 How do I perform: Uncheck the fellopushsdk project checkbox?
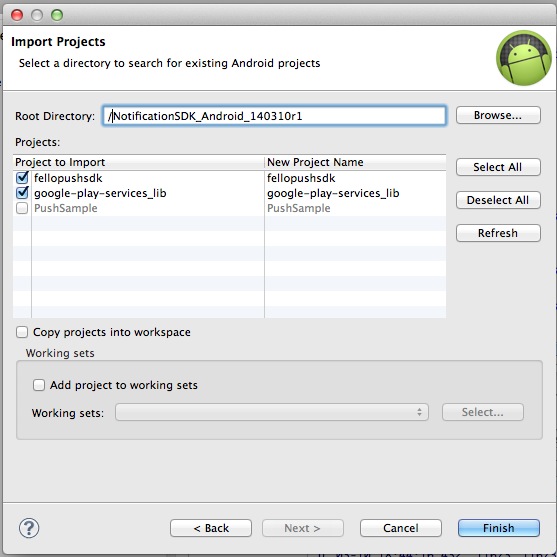[22, 178]
